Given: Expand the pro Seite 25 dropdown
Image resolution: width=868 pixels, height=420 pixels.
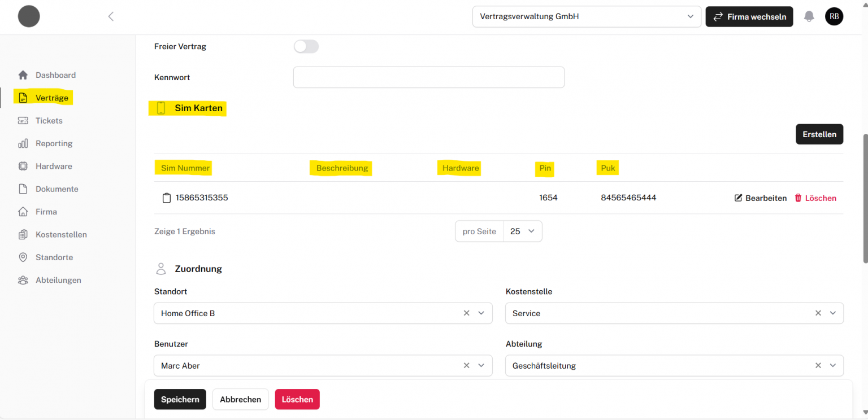Looking at the screenshot, I should pyautogui.click(x=522, y=231).
